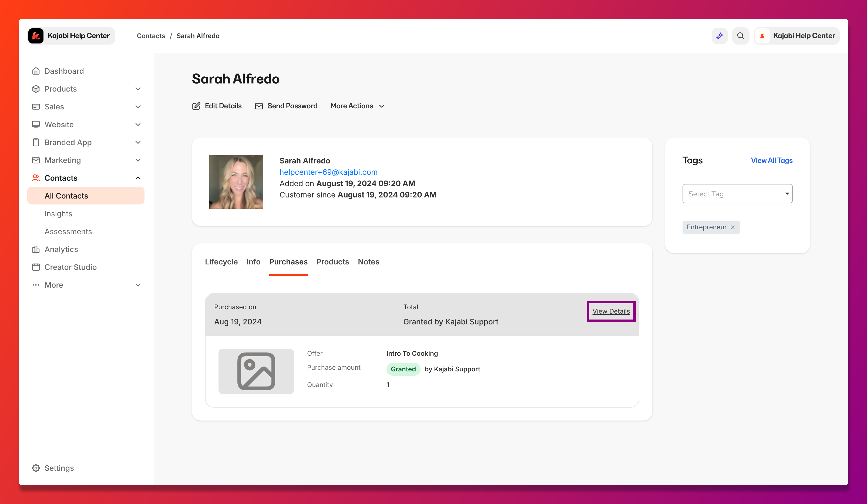Expand the Branded App sidebar chevron

[x=138, y=142]
